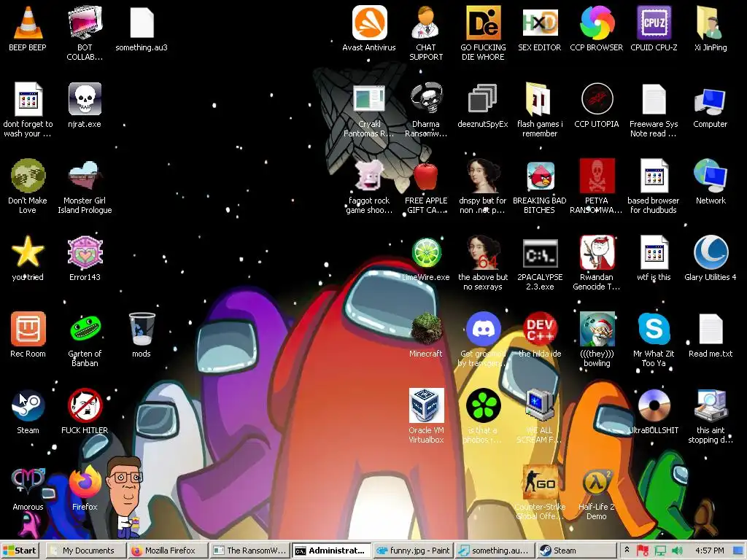Switch to The RansomW... taskbar window

(250, 551)
